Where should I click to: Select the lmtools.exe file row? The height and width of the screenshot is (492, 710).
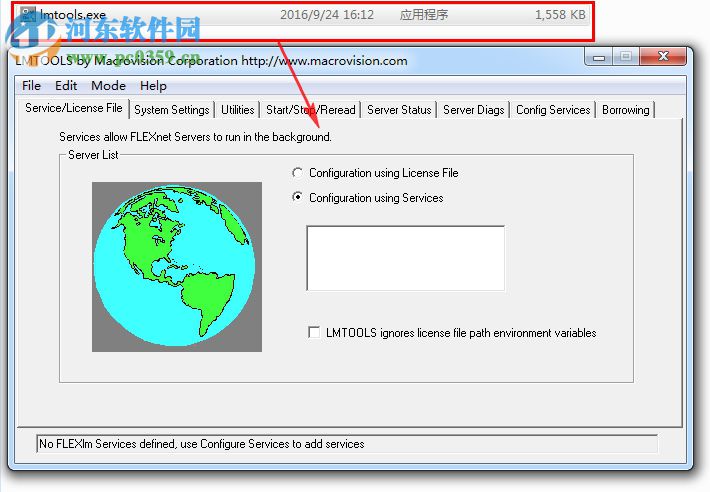[303, 15]
